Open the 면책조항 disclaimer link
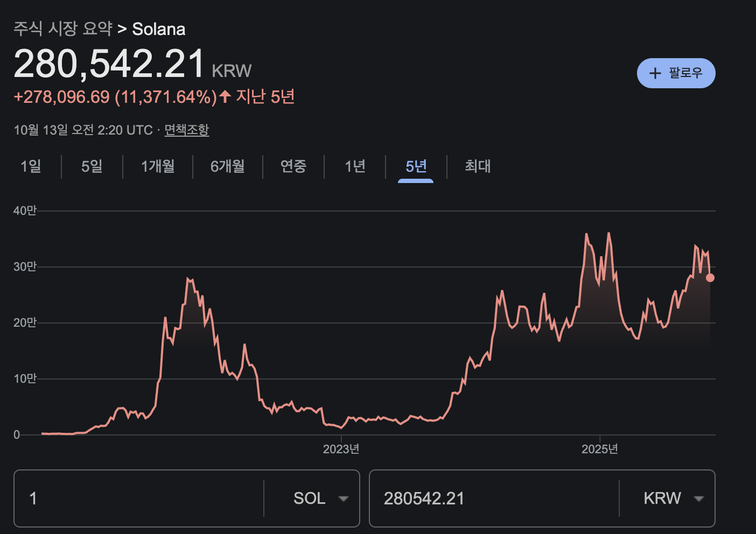Viewport: 756px width, 534px height. tap(186, 130)
